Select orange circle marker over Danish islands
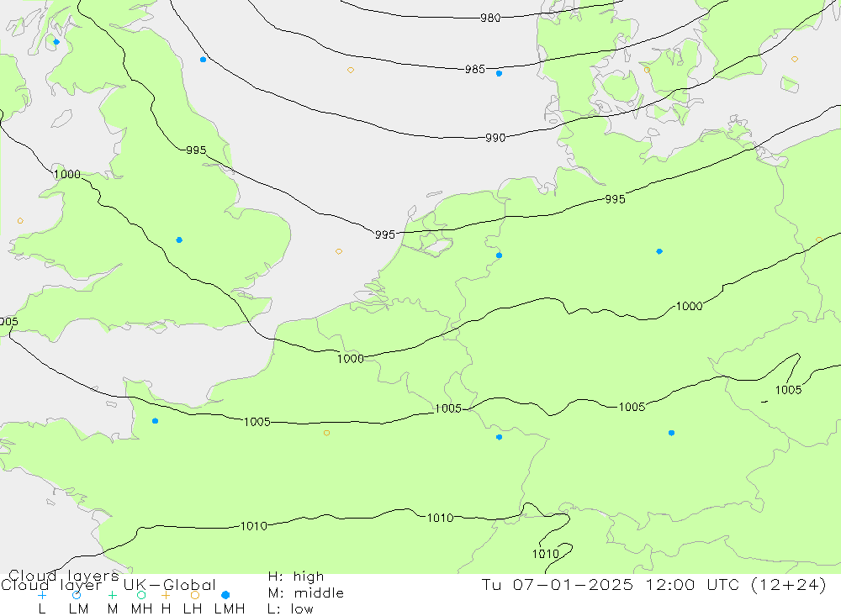 tap(647, 71)
